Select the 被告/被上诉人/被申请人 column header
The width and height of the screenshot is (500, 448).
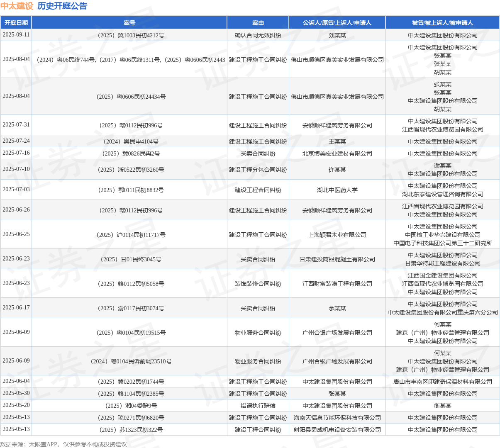pyautogui.click(x=443, y=23)
